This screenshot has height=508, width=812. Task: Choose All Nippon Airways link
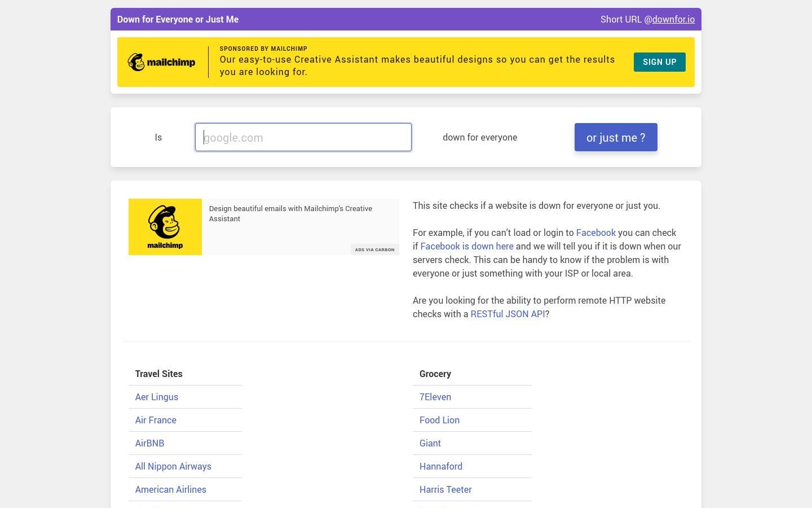(x=173, y=466)
